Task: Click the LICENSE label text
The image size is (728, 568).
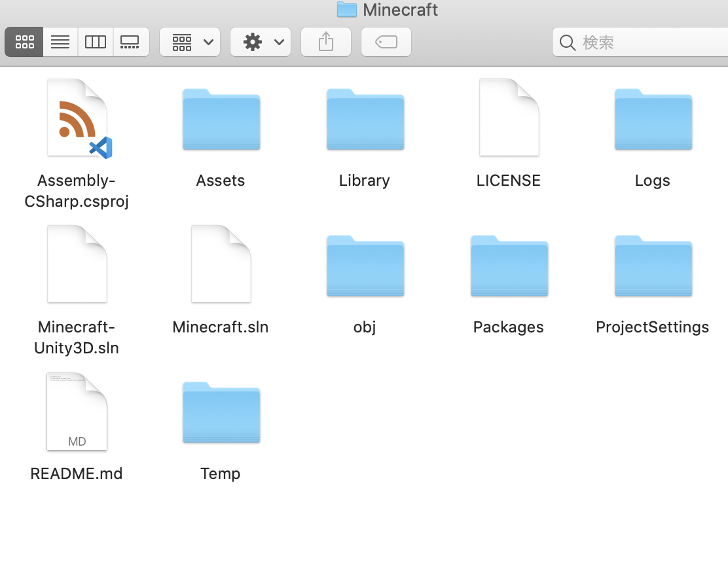Action: [x=509, y=181]
